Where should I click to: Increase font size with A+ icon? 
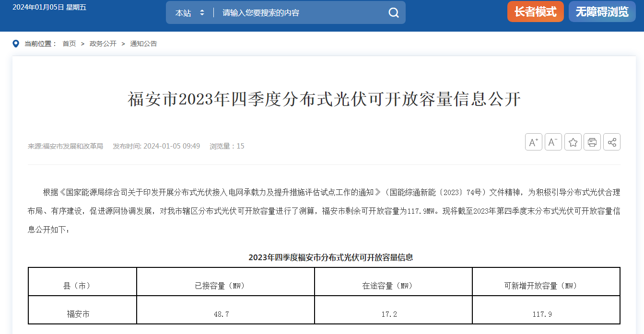534,142
